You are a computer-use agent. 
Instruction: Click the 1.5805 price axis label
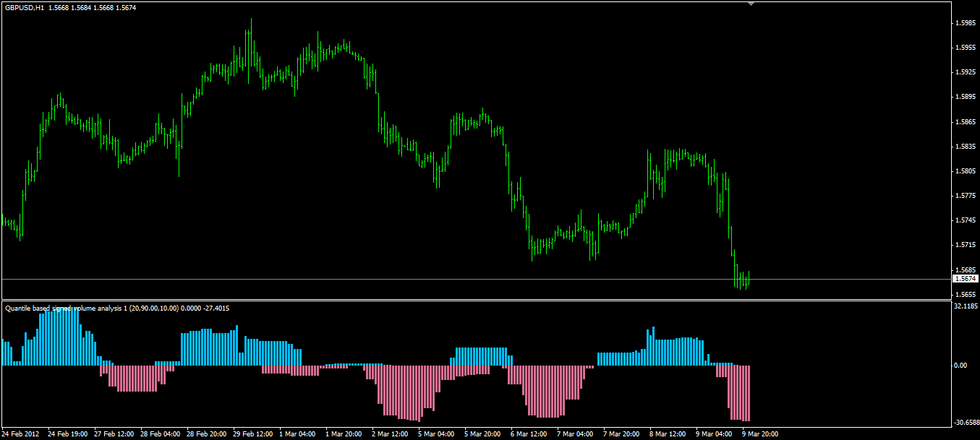(965, 171)
